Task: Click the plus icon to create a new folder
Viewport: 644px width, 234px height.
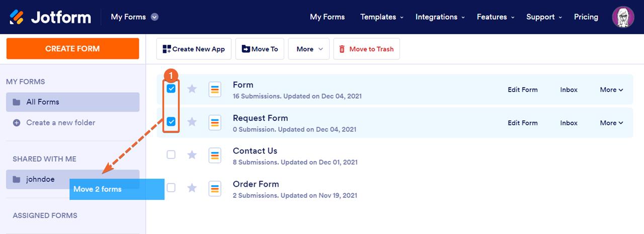Action: (x=17, y=123)
